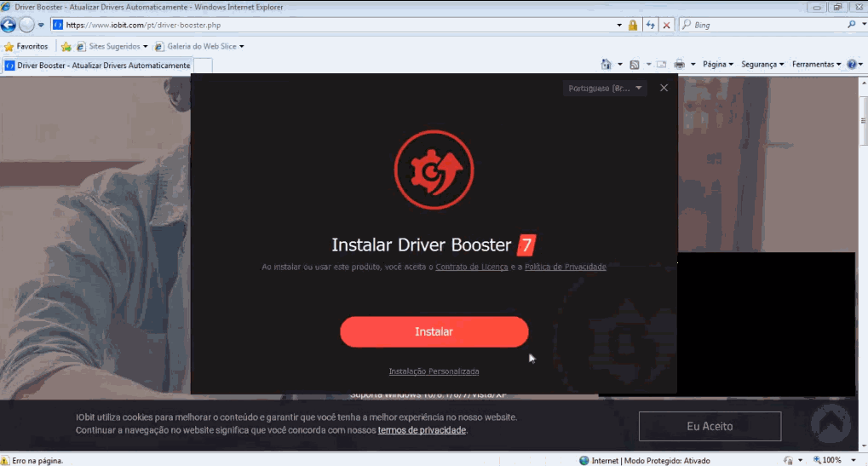Click the 'Instalar Driver Booster' heading
Screen dimensions: 868x466
422,245
